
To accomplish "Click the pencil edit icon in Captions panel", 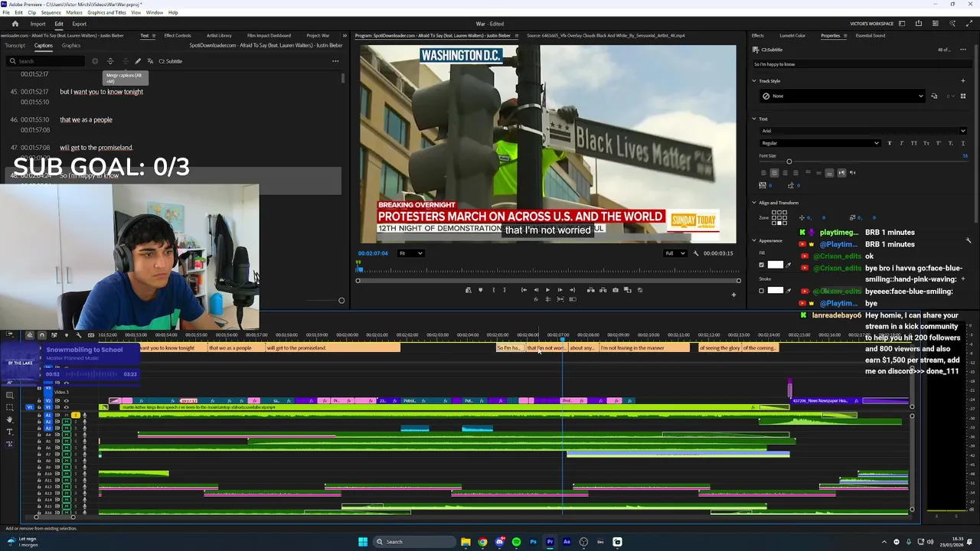I will pyautogui.click(x=138, y=61).
